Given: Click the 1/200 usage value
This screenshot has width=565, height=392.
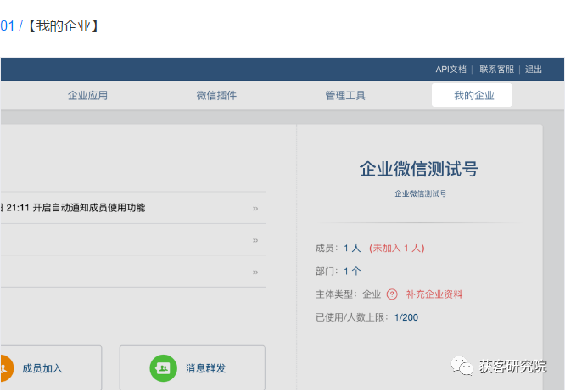Looking at the screenshot, I should [406, 317].
